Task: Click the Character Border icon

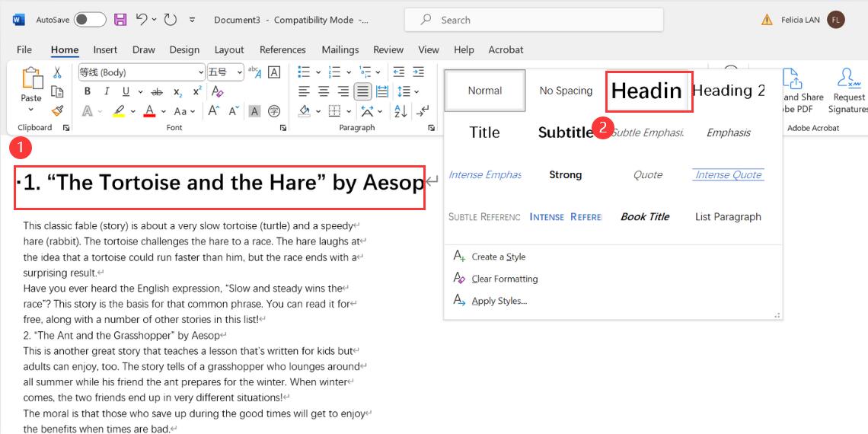Action: (274, 72)
